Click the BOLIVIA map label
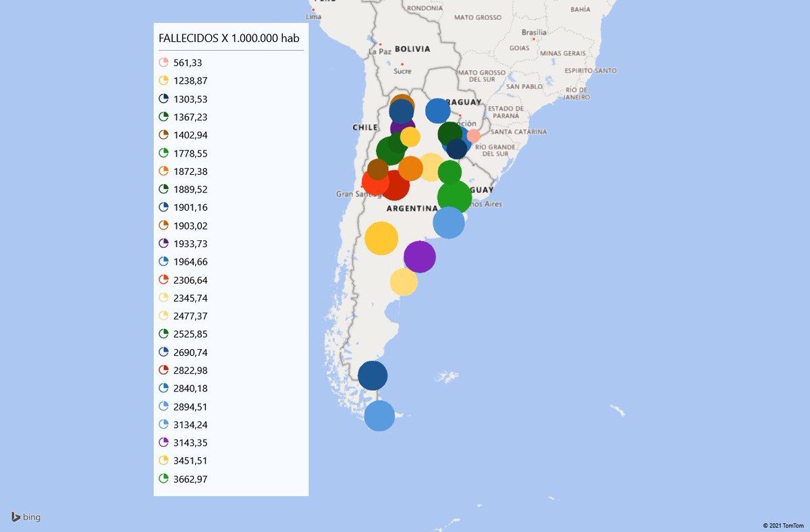This screenshot has width=810, height=532. click(412, 49)
